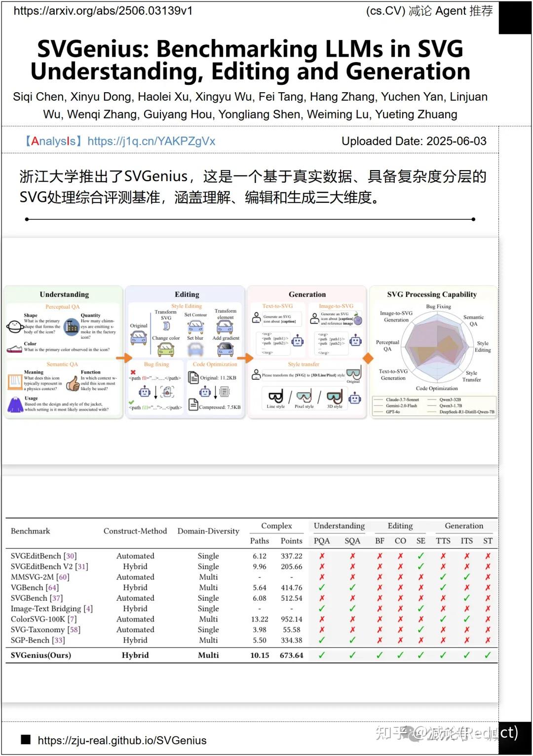Select the Add gradient car icon

click(x=226, y=349)
